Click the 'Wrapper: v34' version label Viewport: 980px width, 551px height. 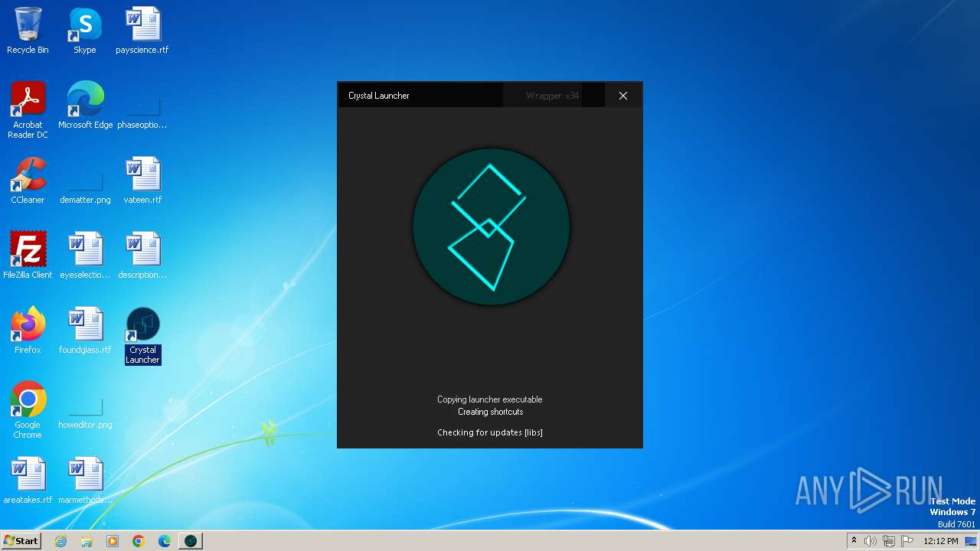point(553,96)
